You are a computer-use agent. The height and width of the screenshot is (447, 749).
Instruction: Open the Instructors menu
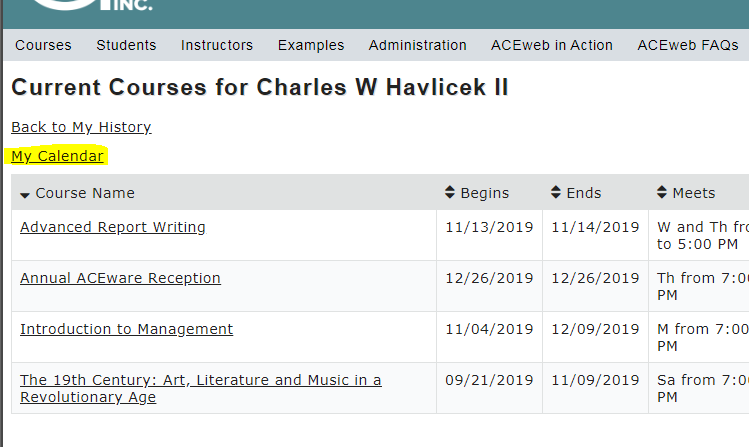point(217,45)
